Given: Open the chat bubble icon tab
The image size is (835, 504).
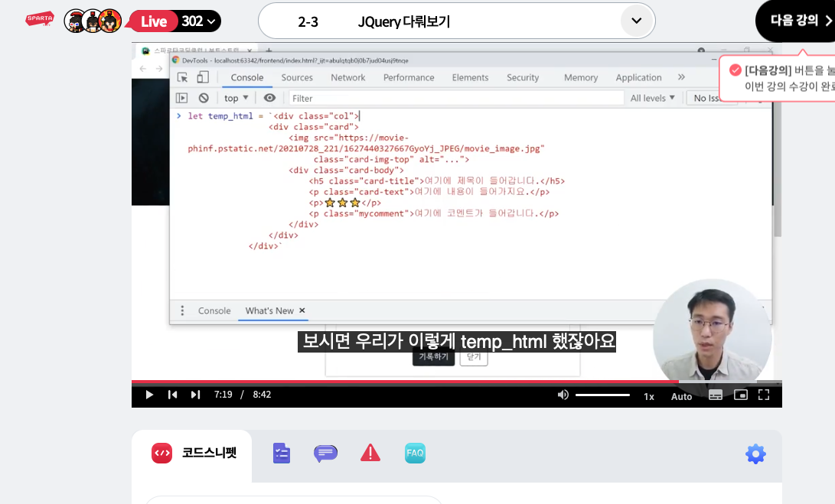Looking at the screenshot, I should 325,454.
